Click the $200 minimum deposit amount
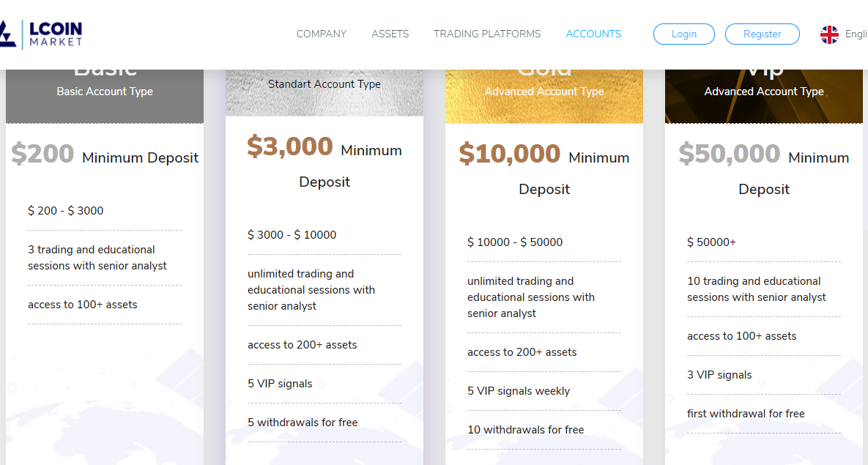The image size is (868, 465). (x=42, y=154)
